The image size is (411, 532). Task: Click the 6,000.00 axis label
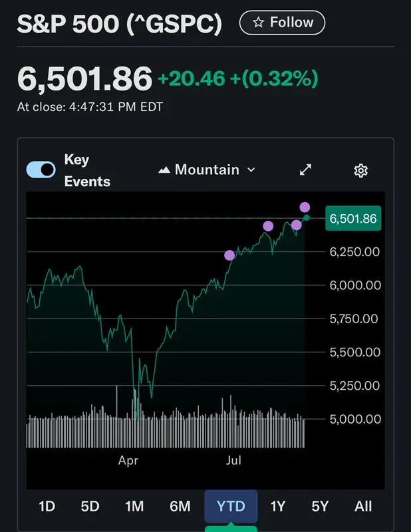(x=355, y=285)
